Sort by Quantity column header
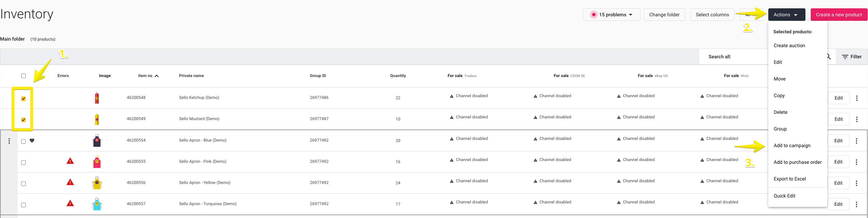This screenshot has width=868, height=218. [x=398, y=76]
